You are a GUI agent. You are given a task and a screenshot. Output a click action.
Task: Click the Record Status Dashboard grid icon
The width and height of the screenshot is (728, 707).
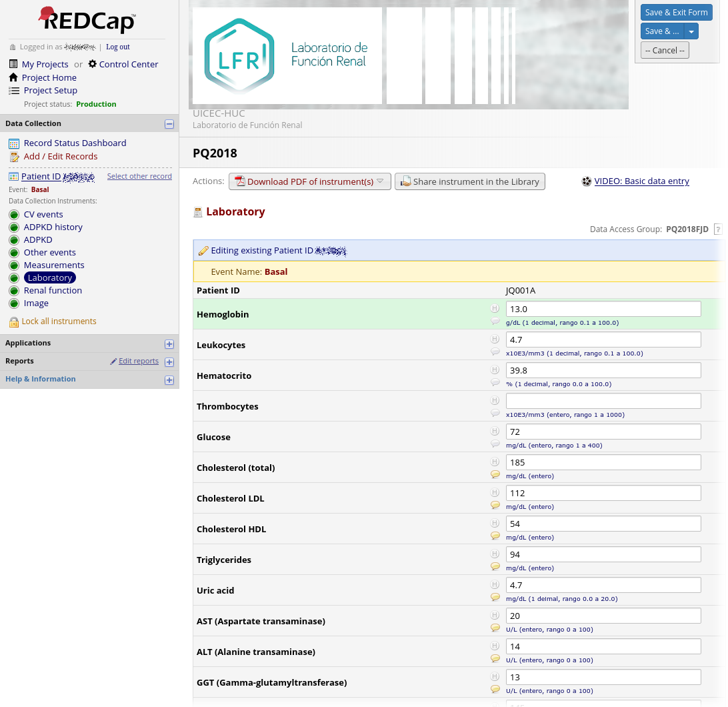coord(13,143)
